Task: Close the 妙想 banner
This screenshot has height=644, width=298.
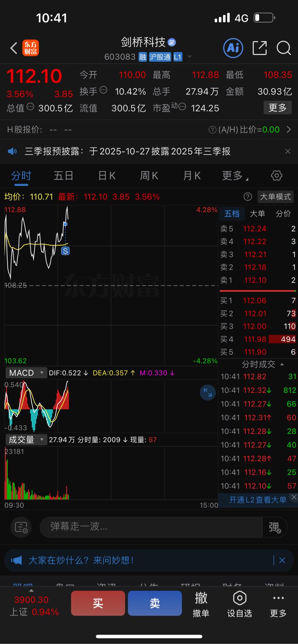Action: pos(282,560)
